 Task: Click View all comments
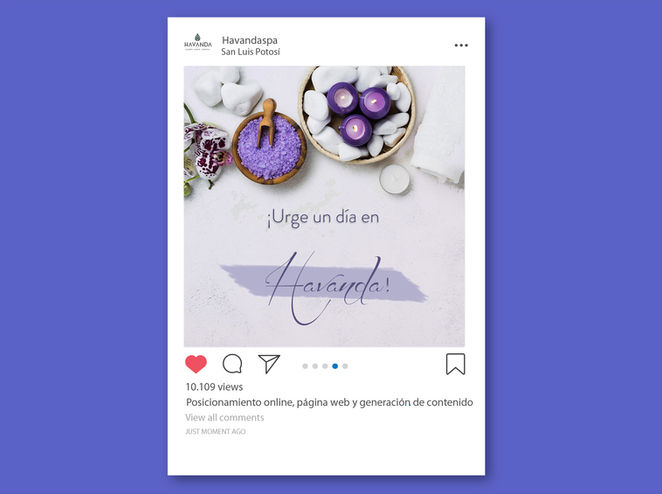pos(225,418)
